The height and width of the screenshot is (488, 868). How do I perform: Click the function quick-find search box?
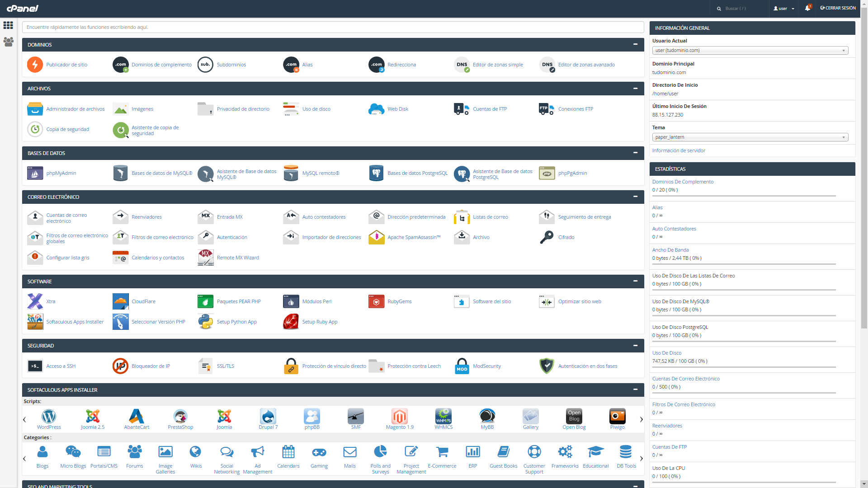(333, 27)
